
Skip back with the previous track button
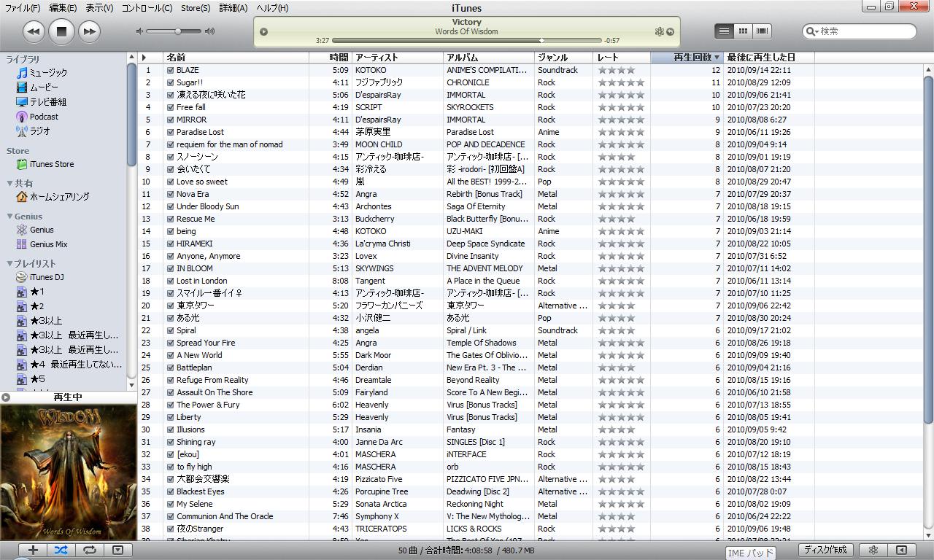coord(34,31)
